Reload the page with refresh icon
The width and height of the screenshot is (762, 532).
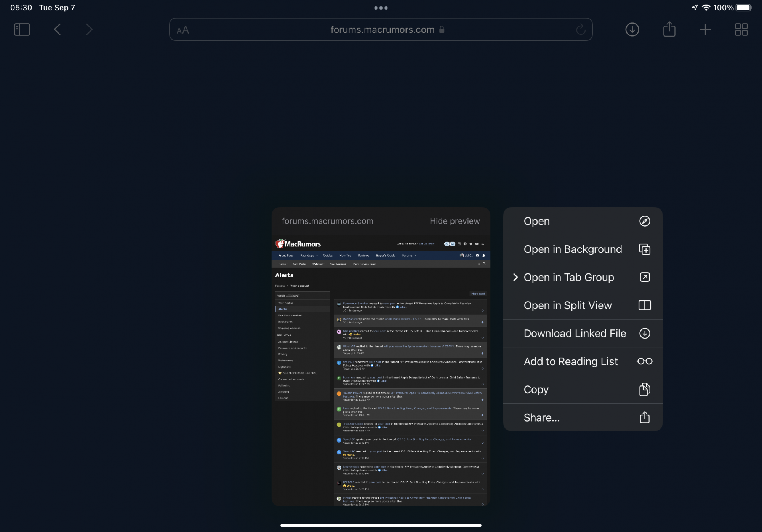[581, 29]
